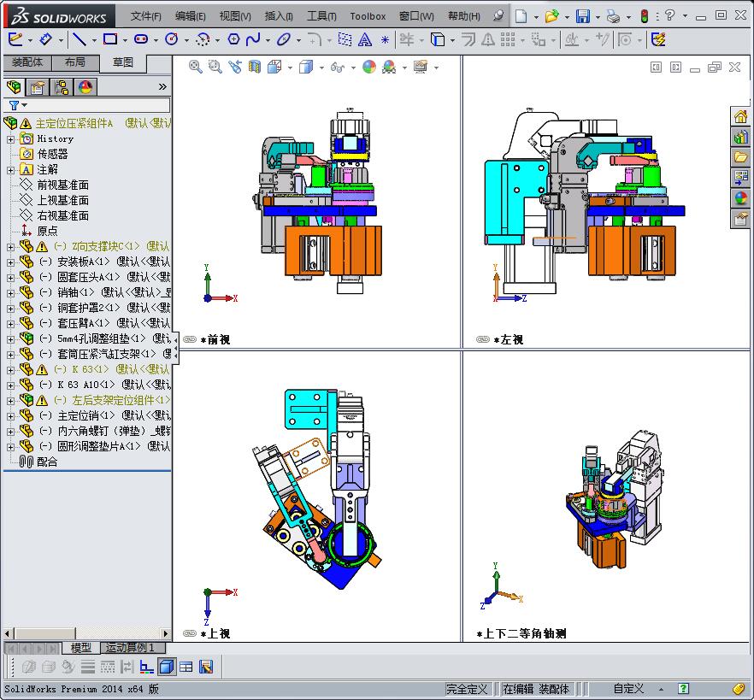Select the Corner Rectangle tool
Image resolution: width=754 pixels, height=700 pixels.
(110, 39)
